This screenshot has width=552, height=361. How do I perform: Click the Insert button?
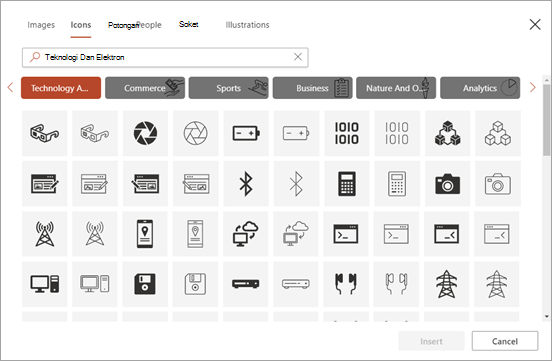(431, 341)
